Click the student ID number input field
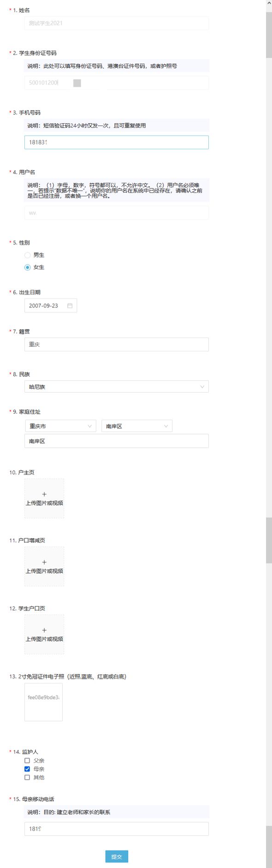The width and height of the screenshot is (272, 868). [116, 83]
